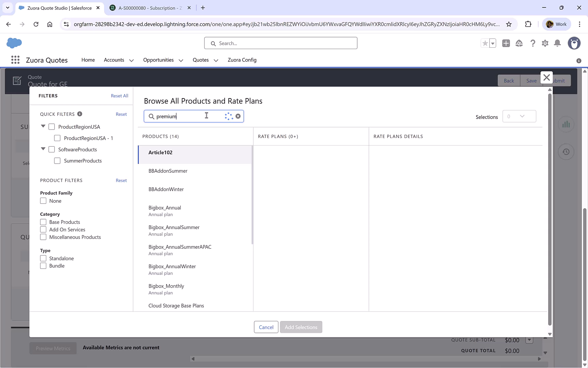Open the Home navigation item
The image size is (588, 368).
[88, 60]
